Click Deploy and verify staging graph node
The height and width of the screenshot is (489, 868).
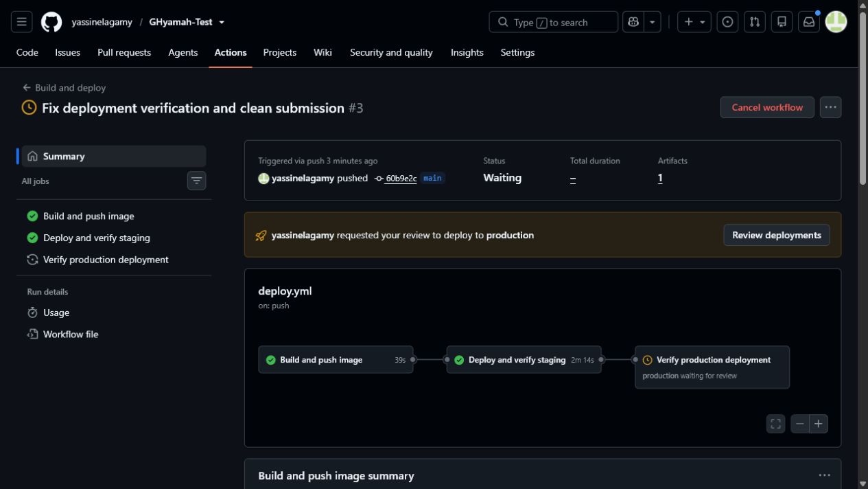[524, 360]
